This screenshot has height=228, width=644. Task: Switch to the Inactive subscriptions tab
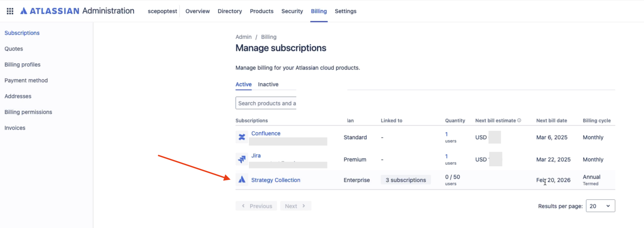pos(268,84)
